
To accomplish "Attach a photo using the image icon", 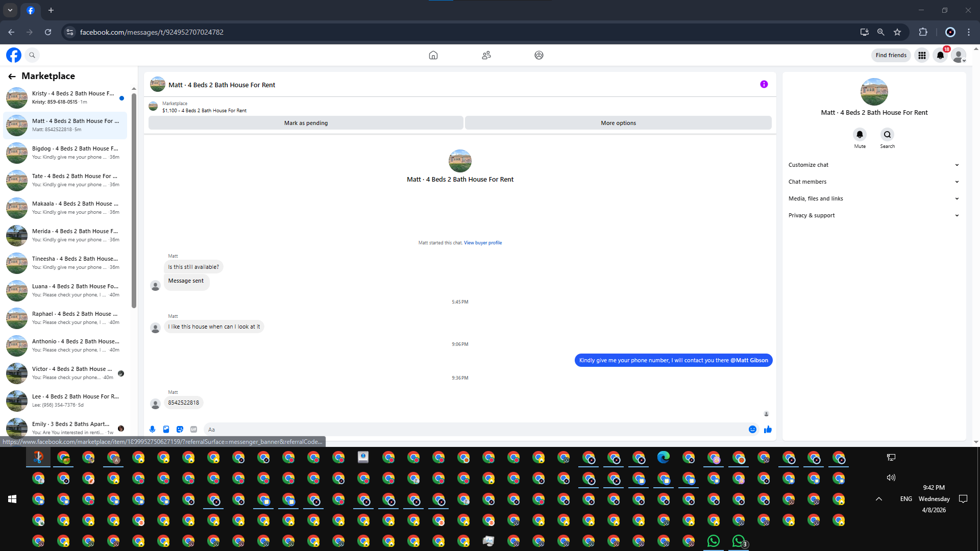I will pyautogui.click(x=166, y=430).
